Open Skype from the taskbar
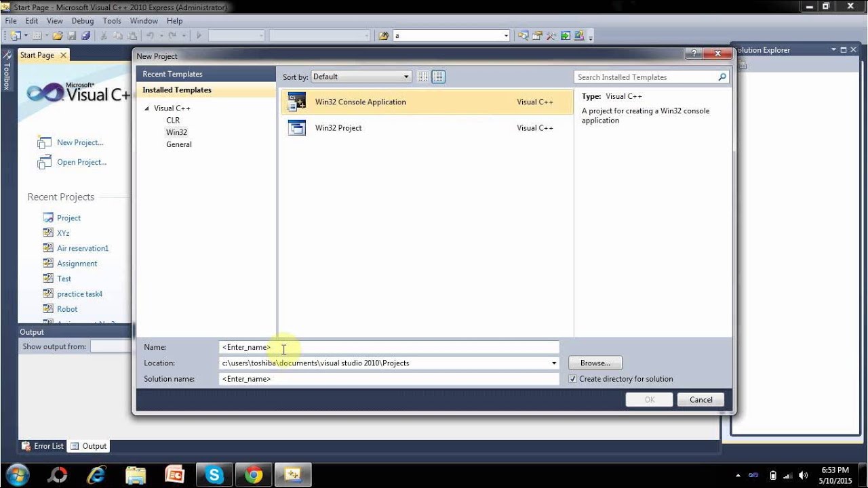 [x=214, y=474]
